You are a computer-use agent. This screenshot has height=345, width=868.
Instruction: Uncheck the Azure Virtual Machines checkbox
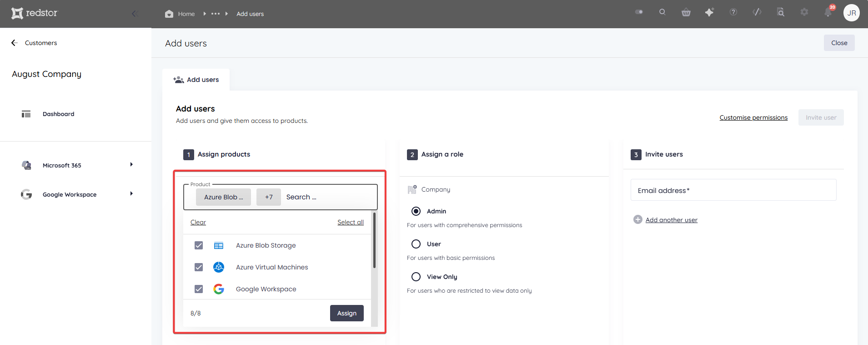point(199,267)
